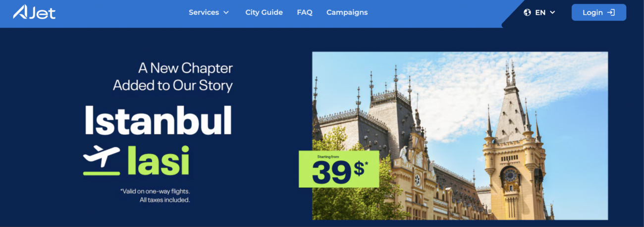Click "A New Chapter" banner heading

click(185, 68)
